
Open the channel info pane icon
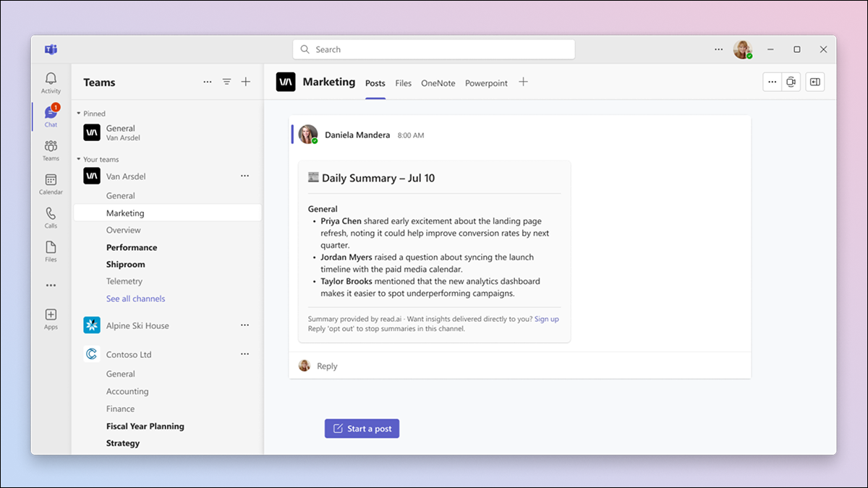tap(815, 82)
